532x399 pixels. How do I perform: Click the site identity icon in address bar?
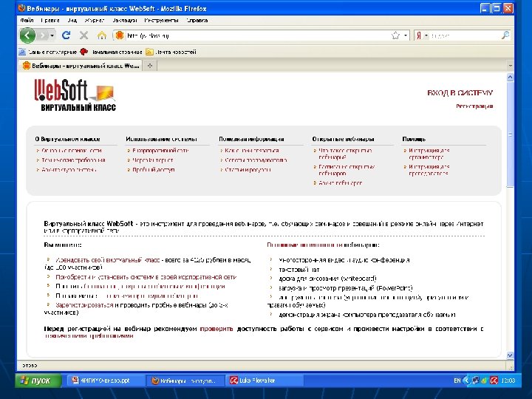point(120,35)
